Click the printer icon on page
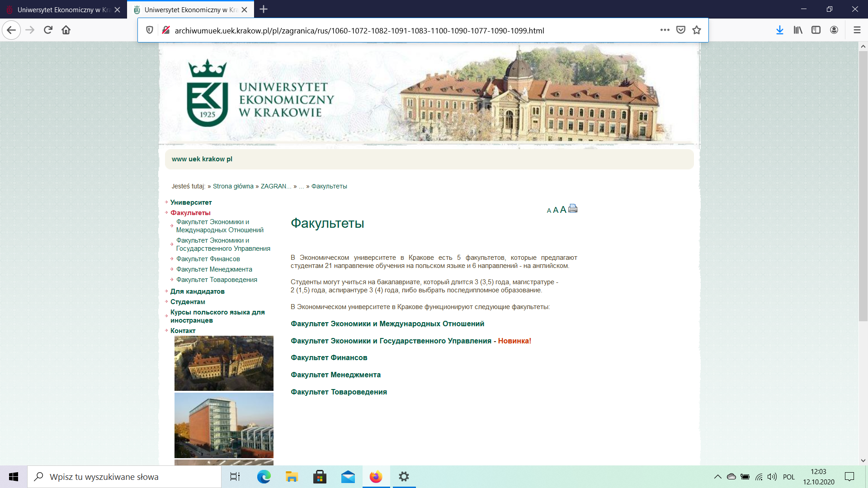 (573, 209)
